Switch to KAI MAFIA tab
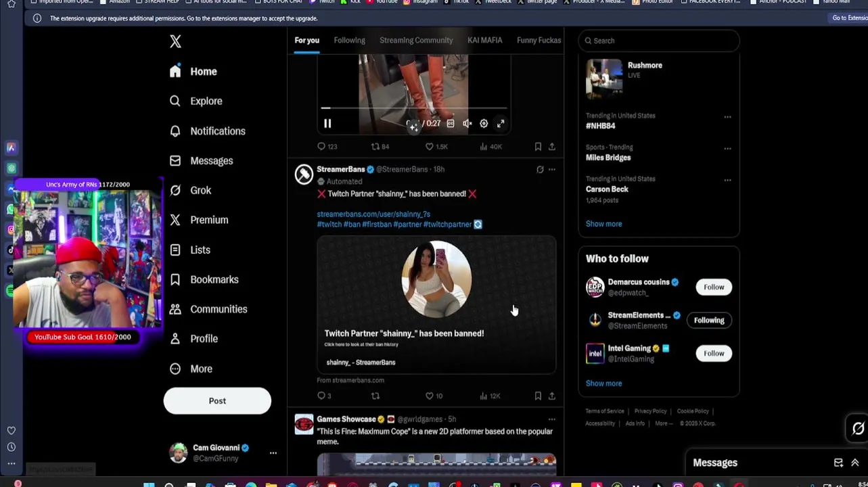The image size is (868, 487). pos(485,40)
